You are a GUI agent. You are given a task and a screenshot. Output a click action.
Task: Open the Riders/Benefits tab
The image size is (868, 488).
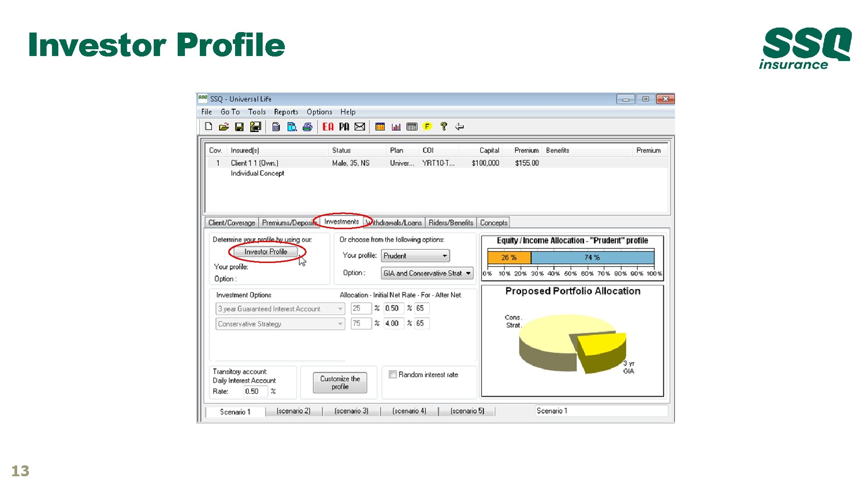(451, 223)
